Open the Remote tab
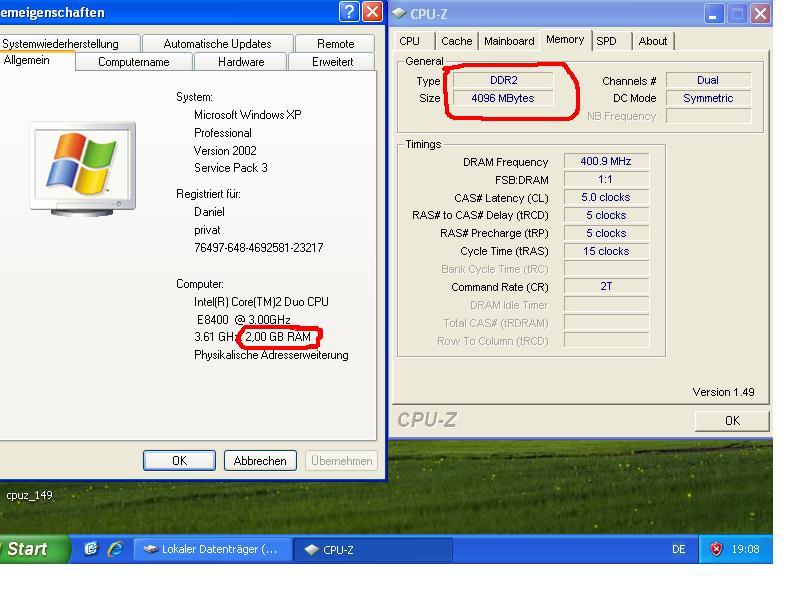The image size is (800, 600). pos(335,44)
